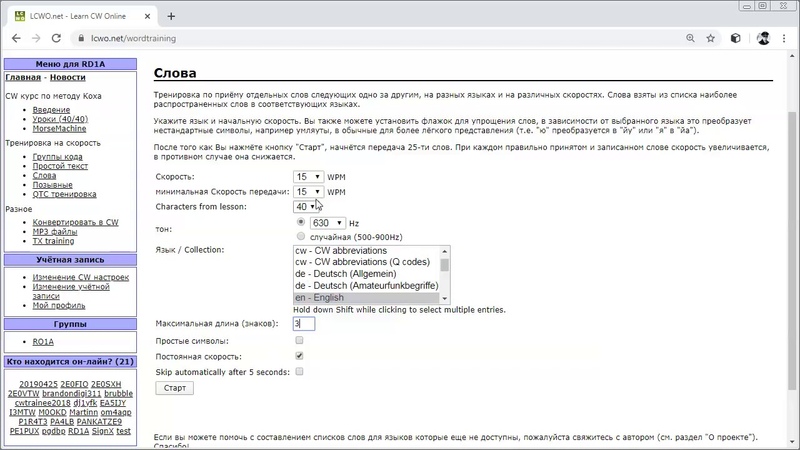Viewport: 800px width, 450px height.
Task: Open the Позывные link
Action: [x=53, y=185]
